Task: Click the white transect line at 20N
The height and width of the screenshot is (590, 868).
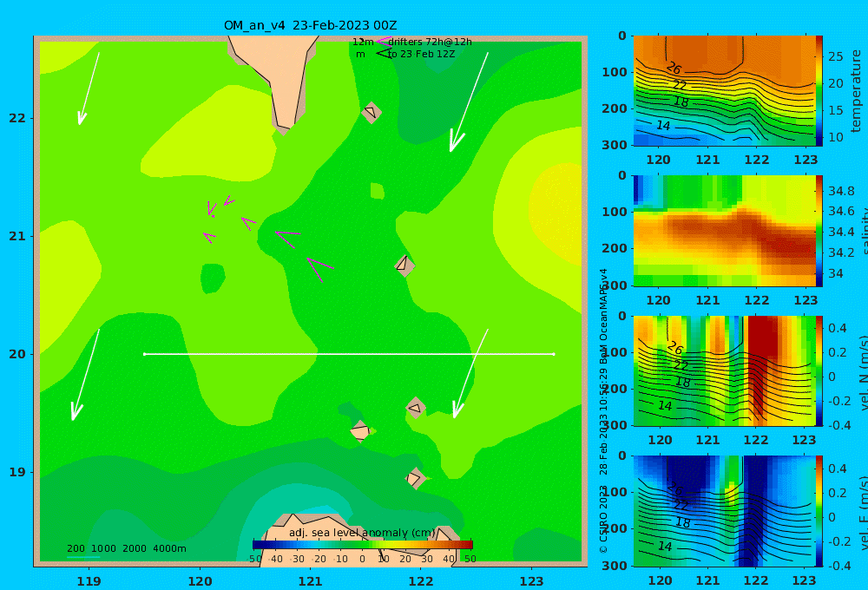Action: 349,354
